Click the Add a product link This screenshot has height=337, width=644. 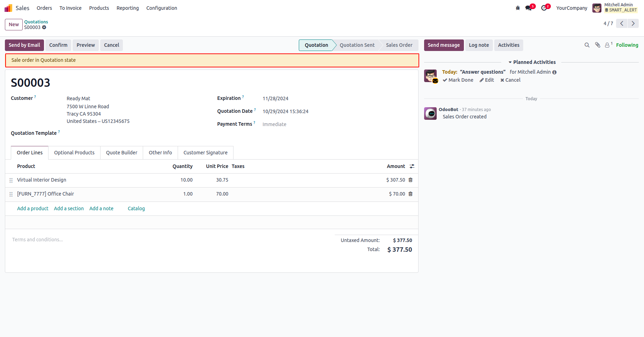click(33, 208)
